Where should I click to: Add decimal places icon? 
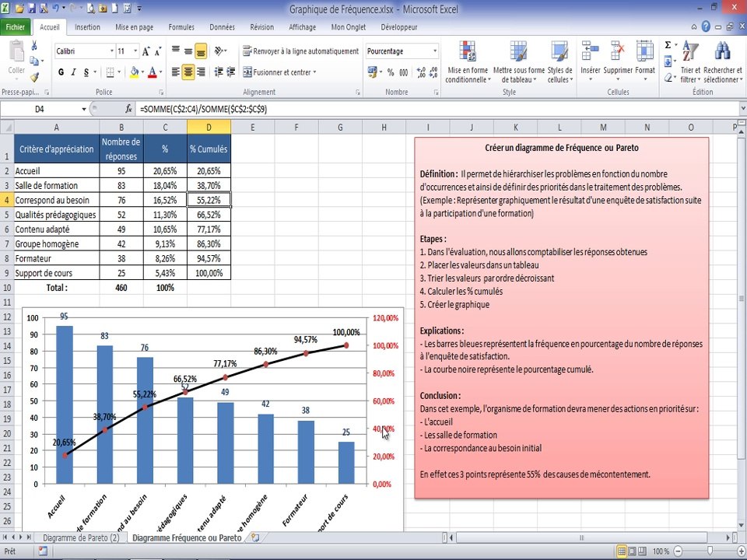pyautogui.click(x=421, y=72)
